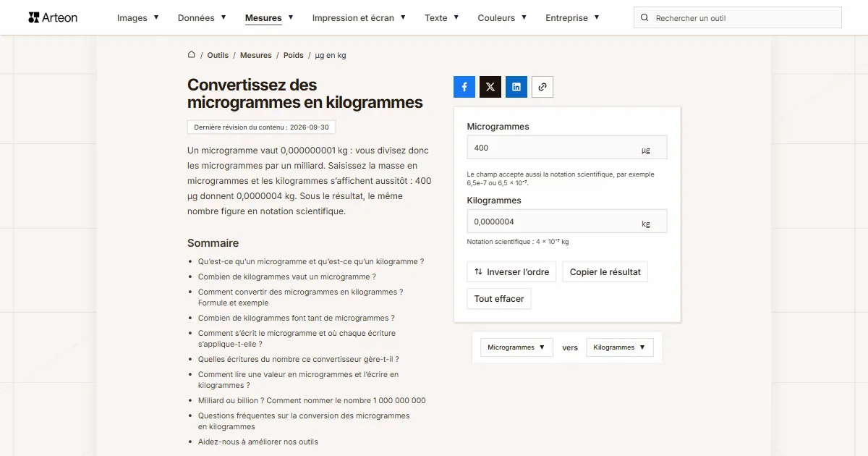The width and height of the screenshot is (868, 456).
Task: Click the Notation scientifique result text
Action: 518,242
